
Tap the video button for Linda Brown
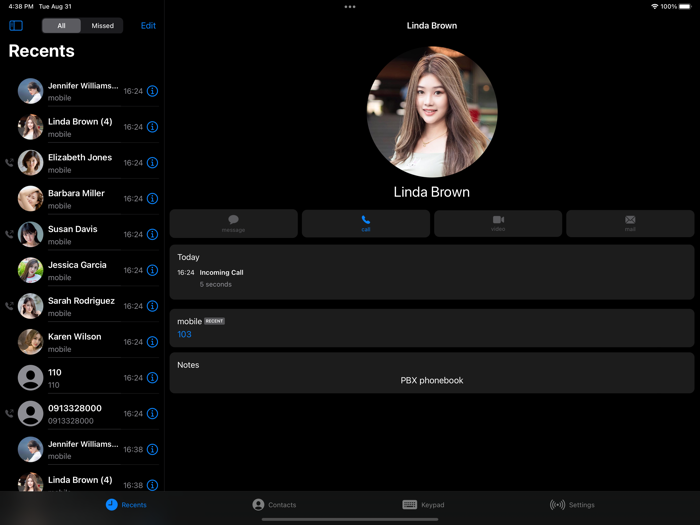[x=498, y=223]
